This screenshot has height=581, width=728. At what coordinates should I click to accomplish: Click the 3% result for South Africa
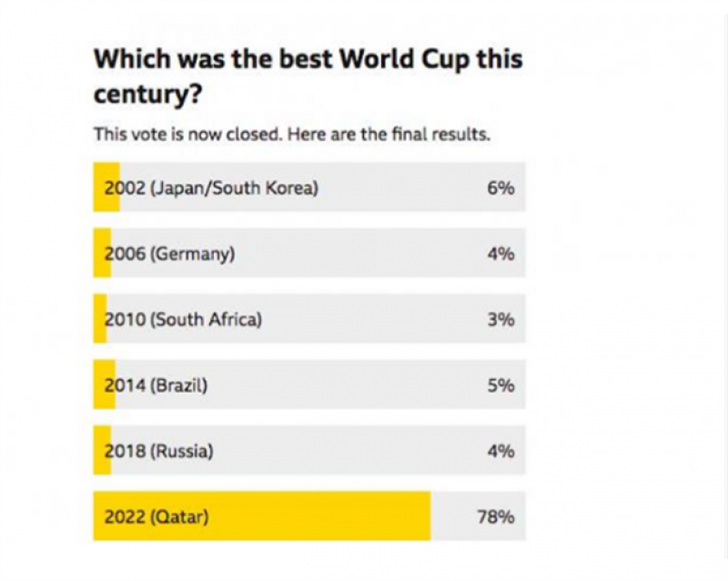tap(500, 319)
